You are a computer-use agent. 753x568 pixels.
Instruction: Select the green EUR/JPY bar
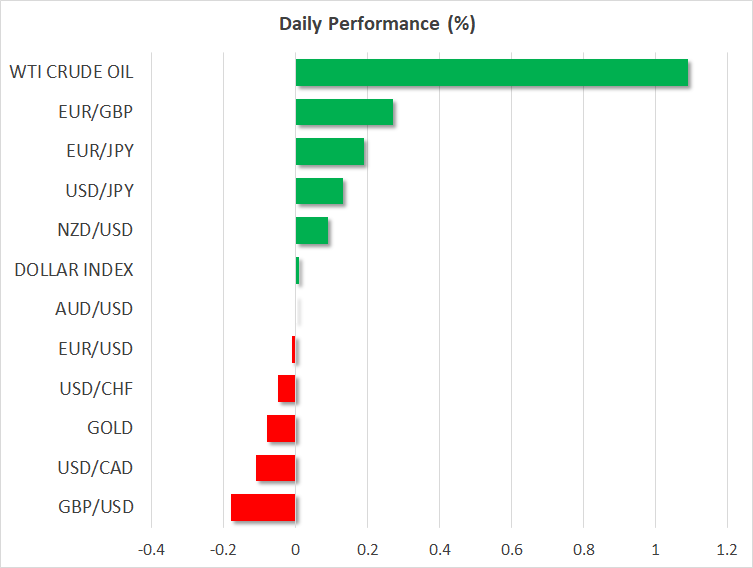point(329,152)
